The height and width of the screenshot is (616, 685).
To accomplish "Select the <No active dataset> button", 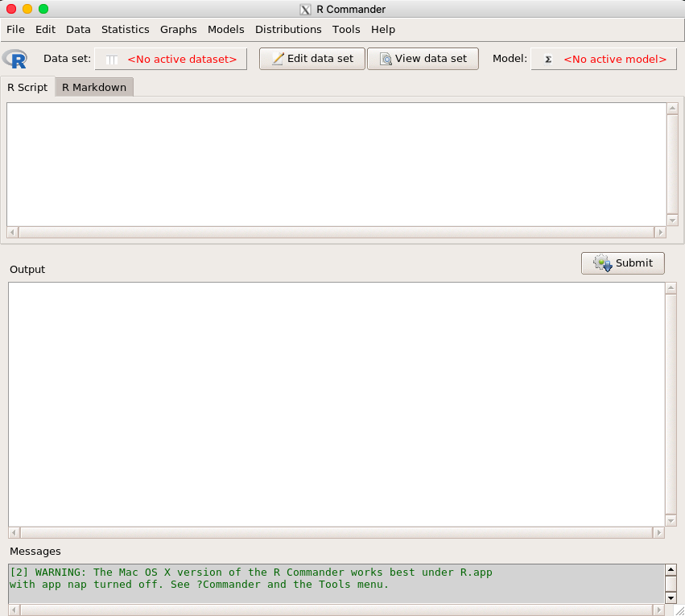I will click(x=171, y=59).
